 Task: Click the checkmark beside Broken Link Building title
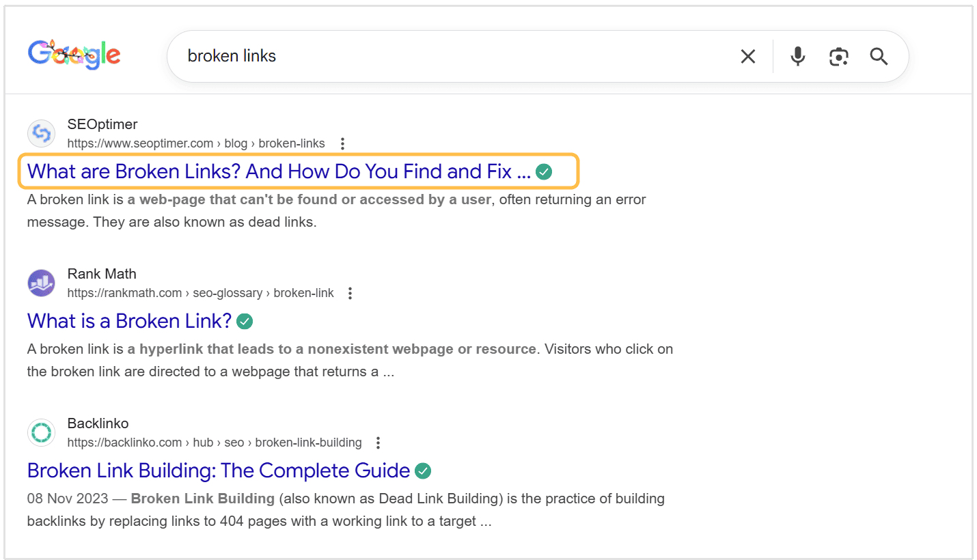pos(422,471)
